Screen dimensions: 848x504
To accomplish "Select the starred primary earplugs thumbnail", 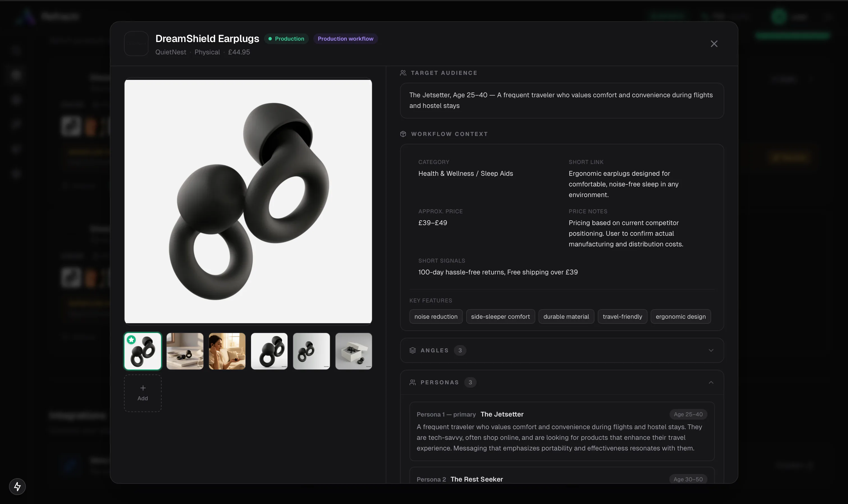I will pyautogui.click(x=143, y=351).
